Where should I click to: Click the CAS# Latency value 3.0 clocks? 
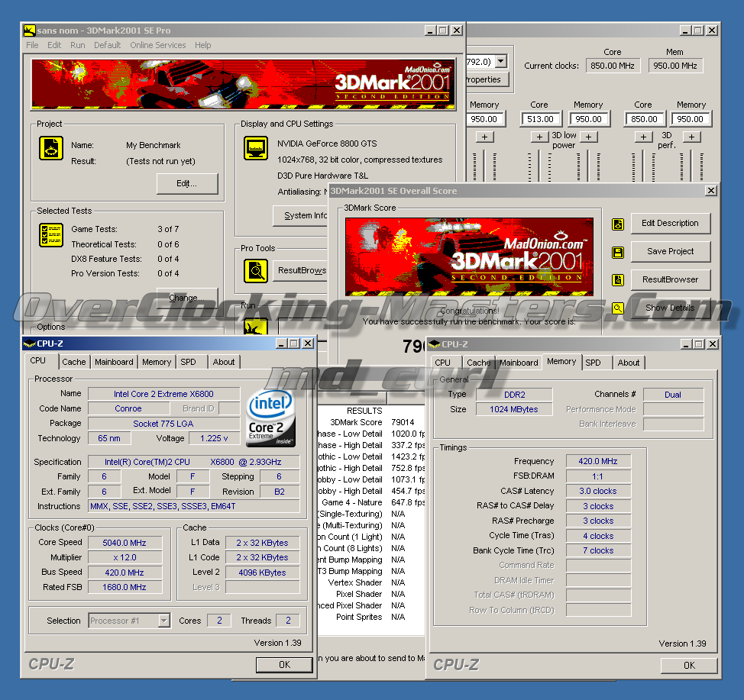point(598,491)
